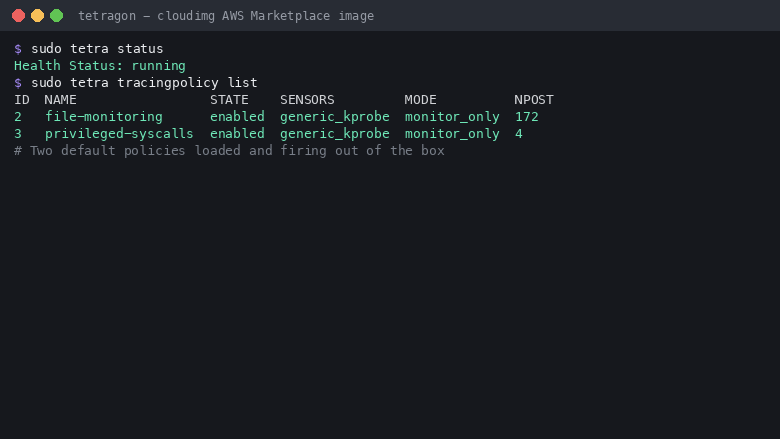
Task: Click the window title 'tetragon – cloudimg AWS Marketplace image'
Action: tap(226, 16)
